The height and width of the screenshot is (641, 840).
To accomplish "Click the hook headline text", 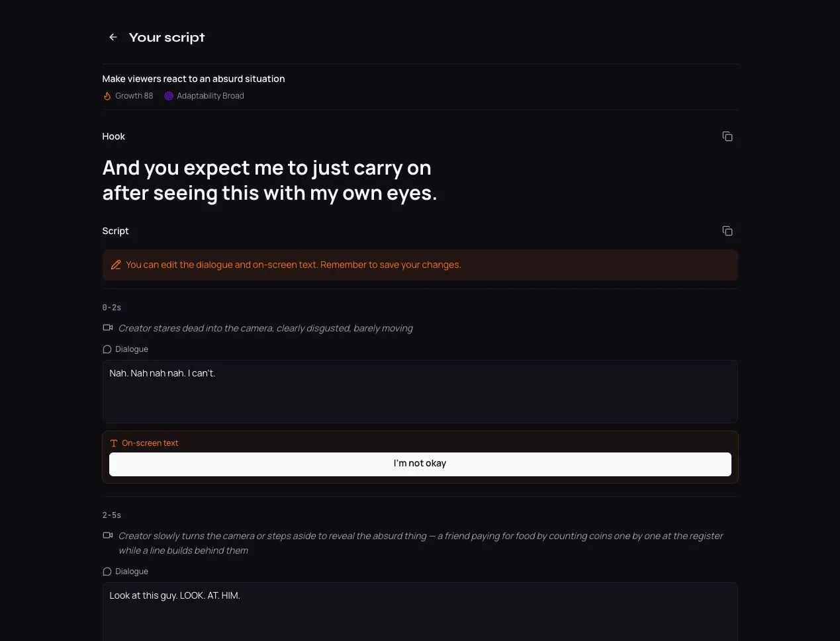I will (x=269, y=180).
